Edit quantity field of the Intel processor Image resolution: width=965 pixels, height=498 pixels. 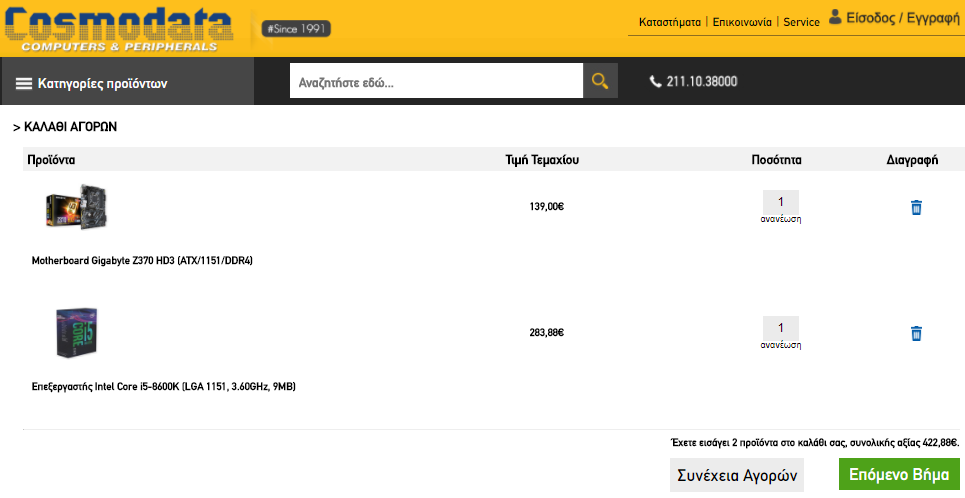(x=781, y=327)
